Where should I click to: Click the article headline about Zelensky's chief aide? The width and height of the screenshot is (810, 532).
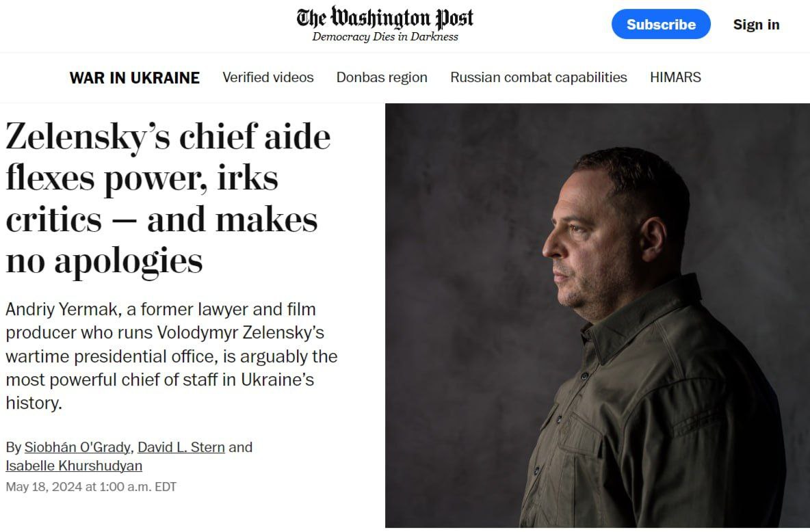(168, 198)
